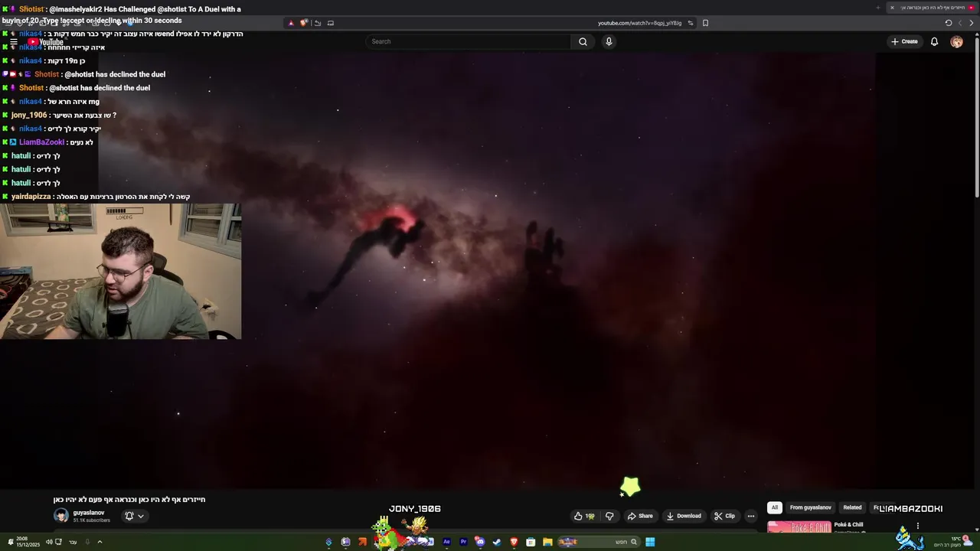Click the Download button under the video
This screenshot has height=551, width=980.
tap(684, 516)
